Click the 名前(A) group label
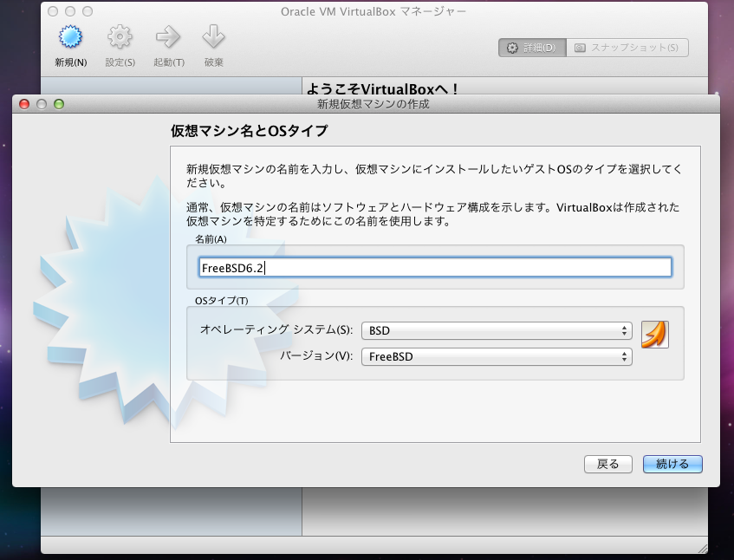 pos(211,239)
